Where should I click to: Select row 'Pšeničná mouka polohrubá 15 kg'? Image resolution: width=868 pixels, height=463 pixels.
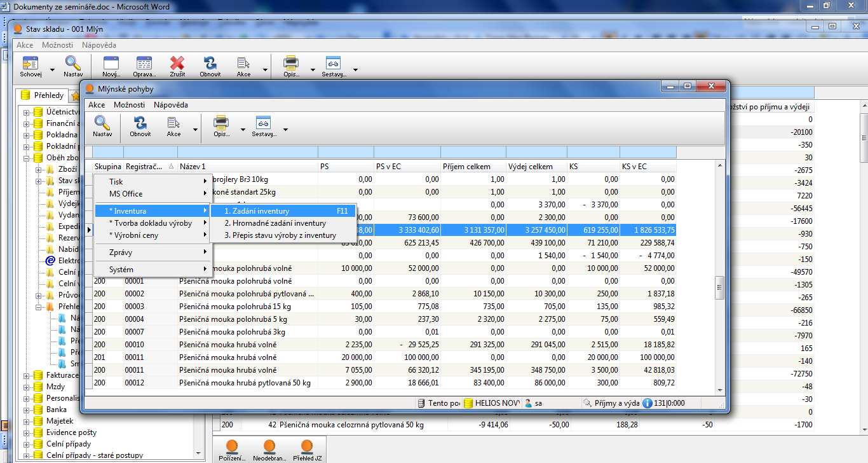(384, 307)
